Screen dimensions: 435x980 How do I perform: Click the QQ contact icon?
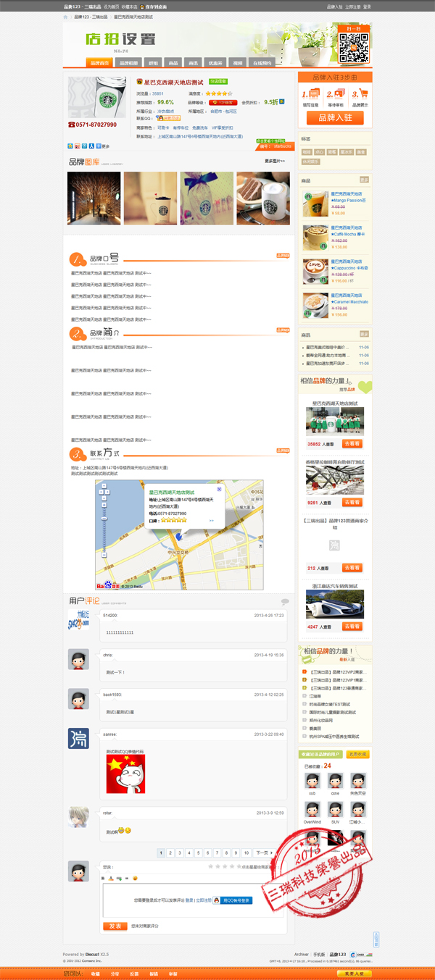pyautogui.click(x=168, y=118)
